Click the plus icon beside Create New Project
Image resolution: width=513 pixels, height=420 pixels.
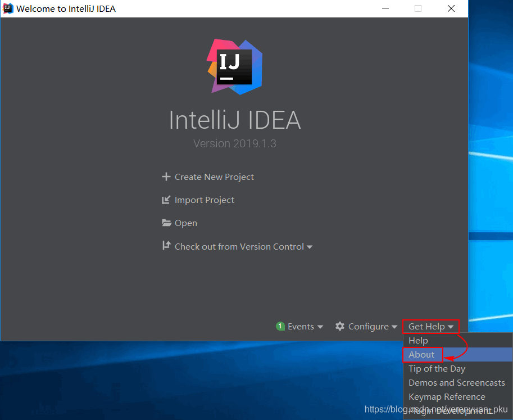click(x=166, y=177)
